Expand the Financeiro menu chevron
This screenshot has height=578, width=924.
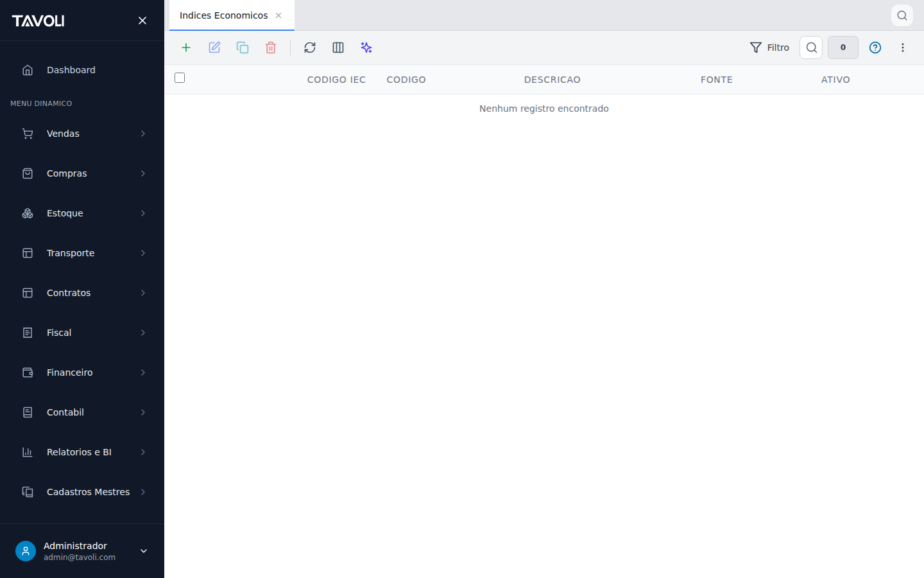[143, 372]
